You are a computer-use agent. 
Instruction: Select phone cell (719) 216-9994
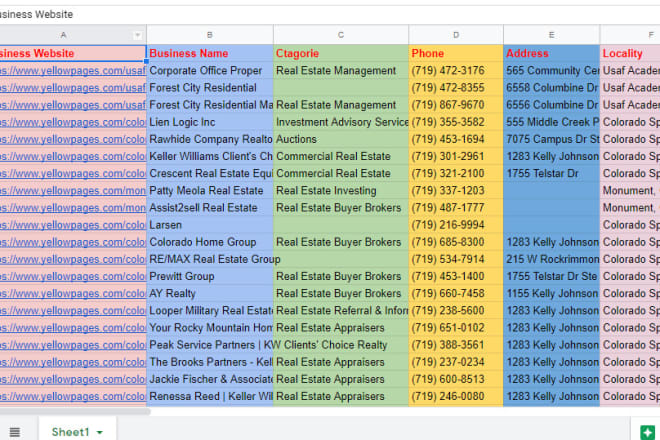pos(456,225)
